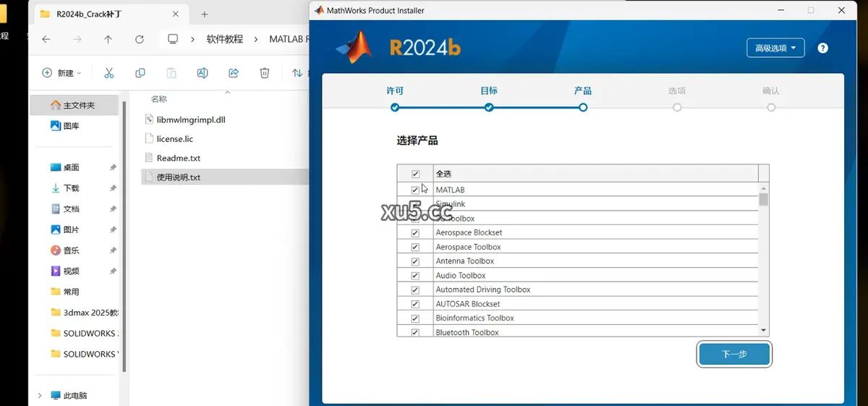Open a new File Explorer tab with plus
Viewport: 868px width, 406px height.
point(205,14)
